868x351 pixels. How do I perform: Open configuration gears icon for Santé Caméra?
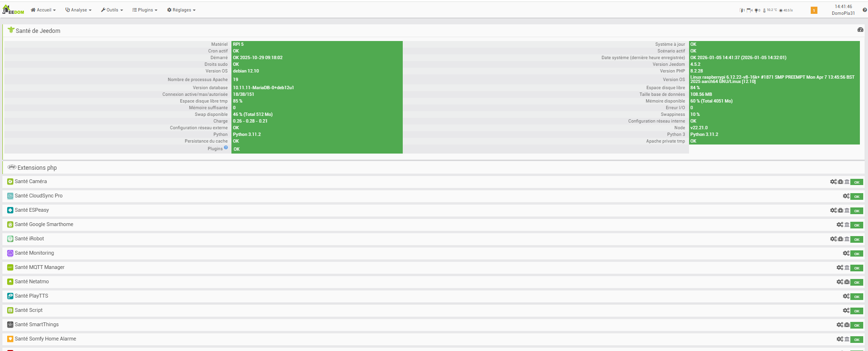(833, 182)
